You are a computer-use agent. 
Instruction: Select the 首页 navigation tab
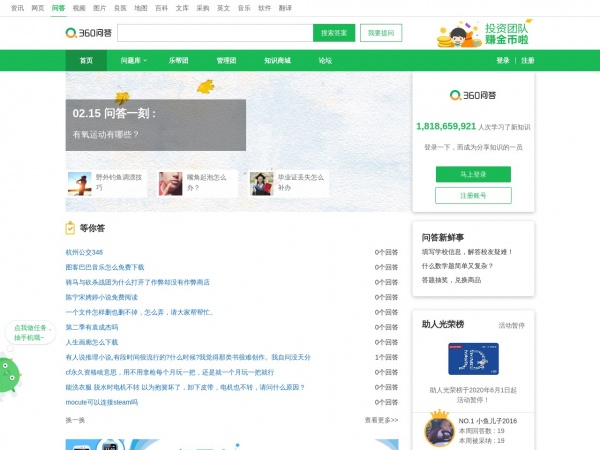pos(86,60)
